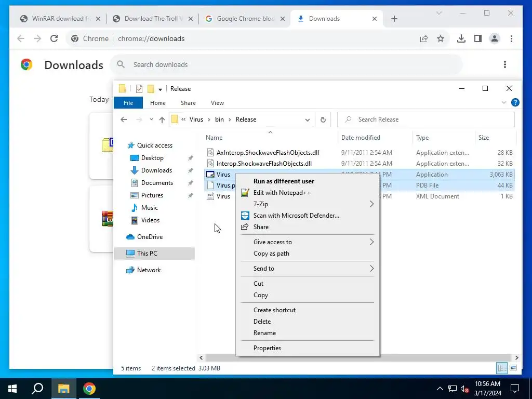Click in the Search Release field
Screen dimensions: 532x399
(426, 119)
